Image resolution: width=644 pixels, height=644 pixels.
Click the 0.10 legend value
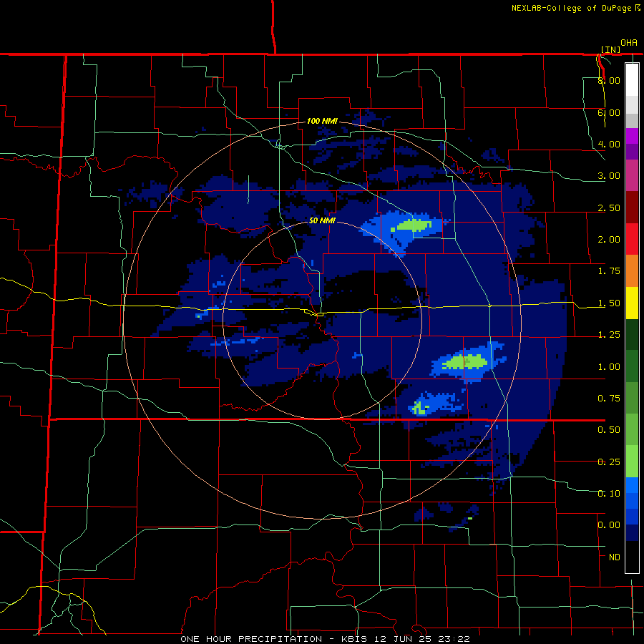[609, 494]
